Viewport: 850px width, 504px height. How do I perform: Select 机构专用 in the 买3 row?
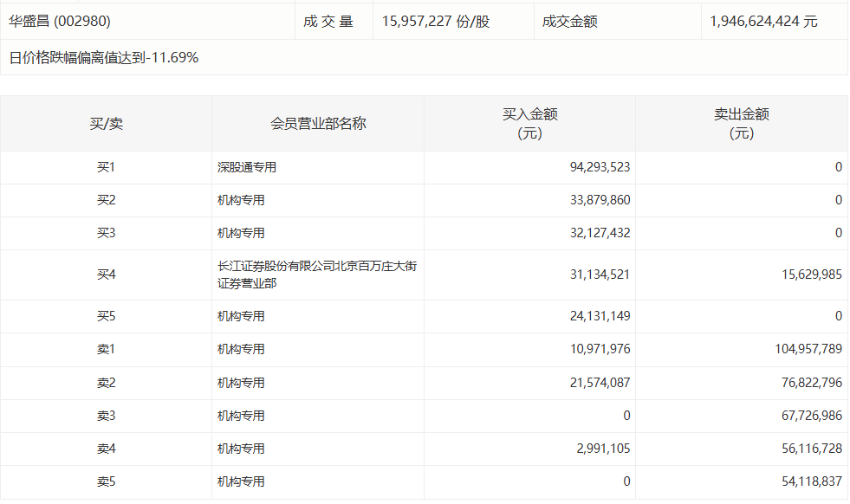point(241,233)
